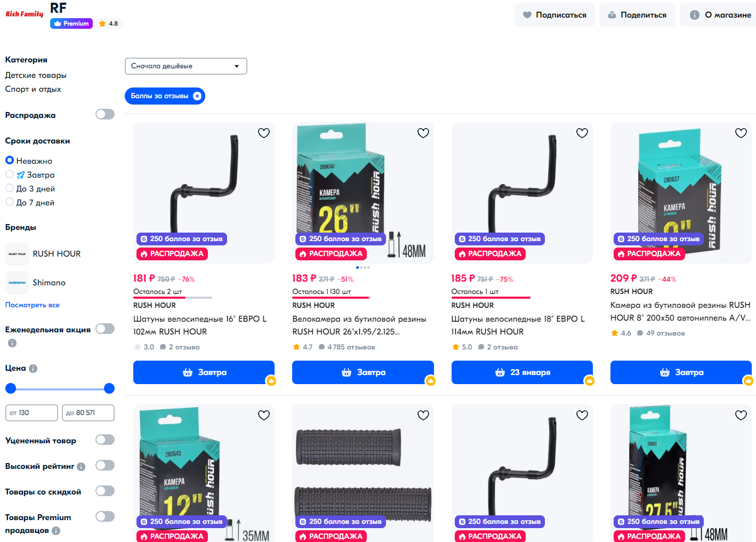Enable Товары Premium продавцов switch

coord(105,516)
